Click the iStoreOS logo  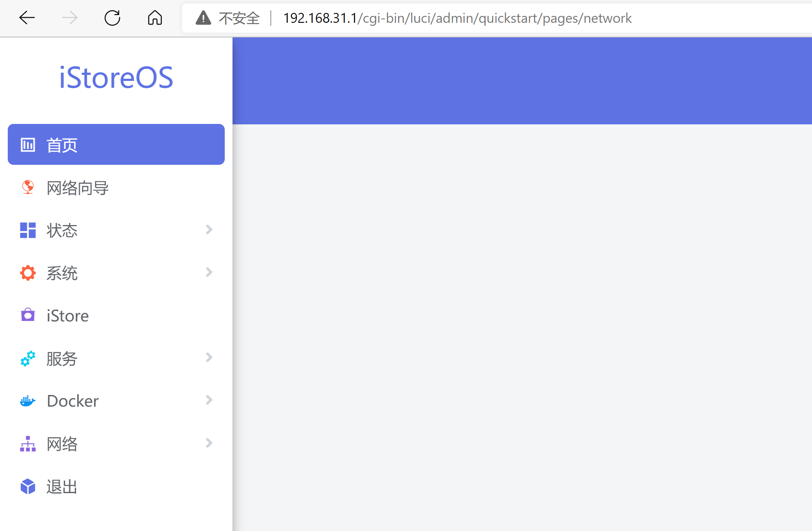(116, 77)
